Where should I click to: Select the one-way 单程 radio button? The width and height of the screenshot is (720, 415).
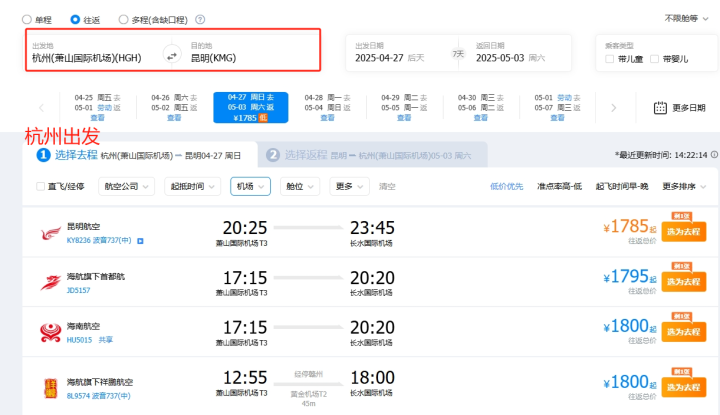click(x=27, y=19)
